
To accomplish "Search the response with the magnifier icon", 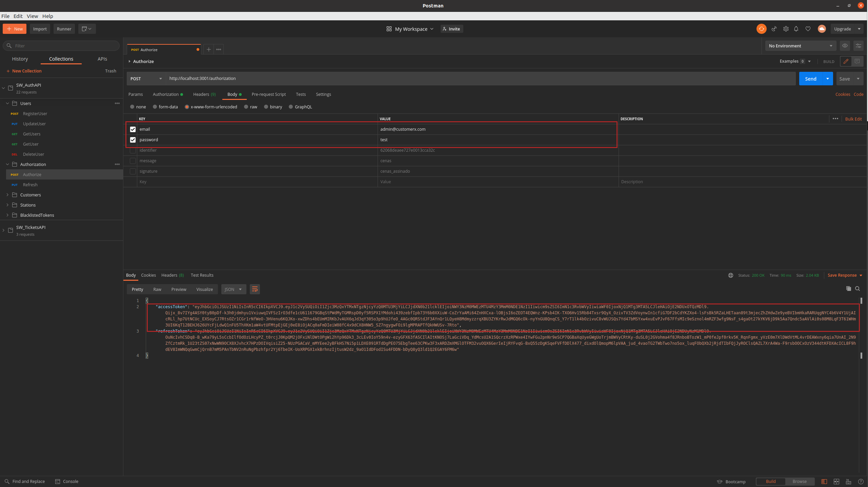I will pos(857,289).
